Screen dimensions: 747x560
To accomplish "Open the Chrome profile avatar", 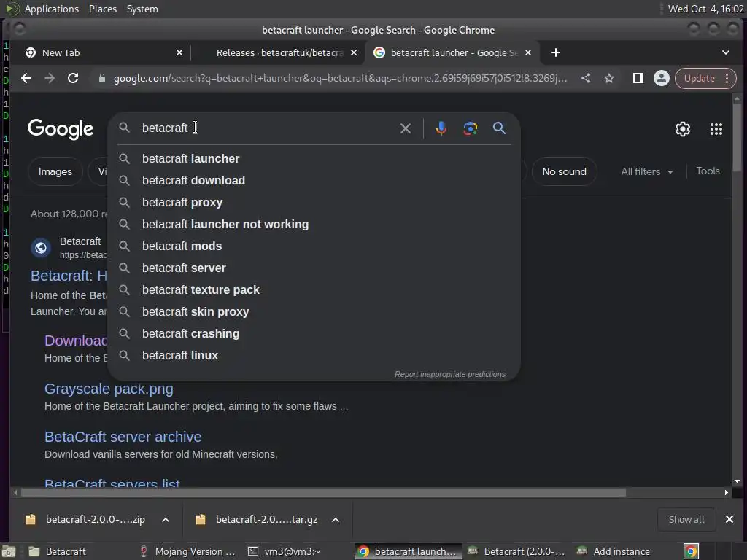I will (x=661, y=79).
